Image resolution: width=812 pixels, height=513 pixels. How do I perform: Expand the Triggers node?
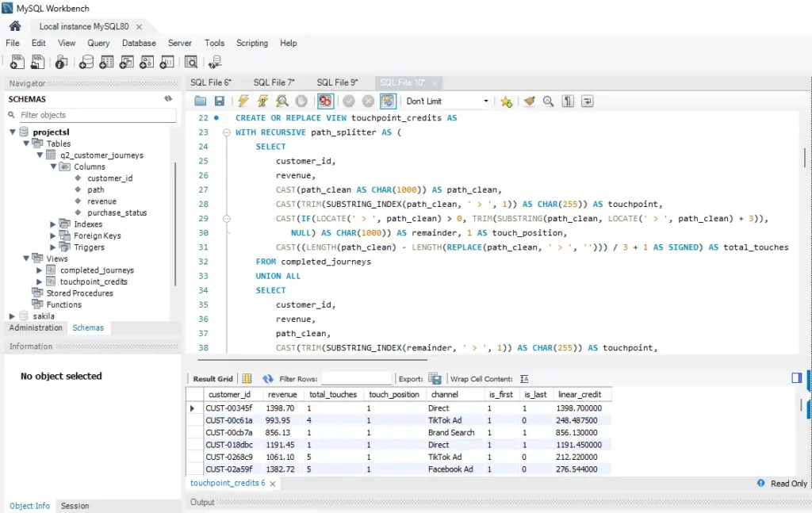point(53,247)
